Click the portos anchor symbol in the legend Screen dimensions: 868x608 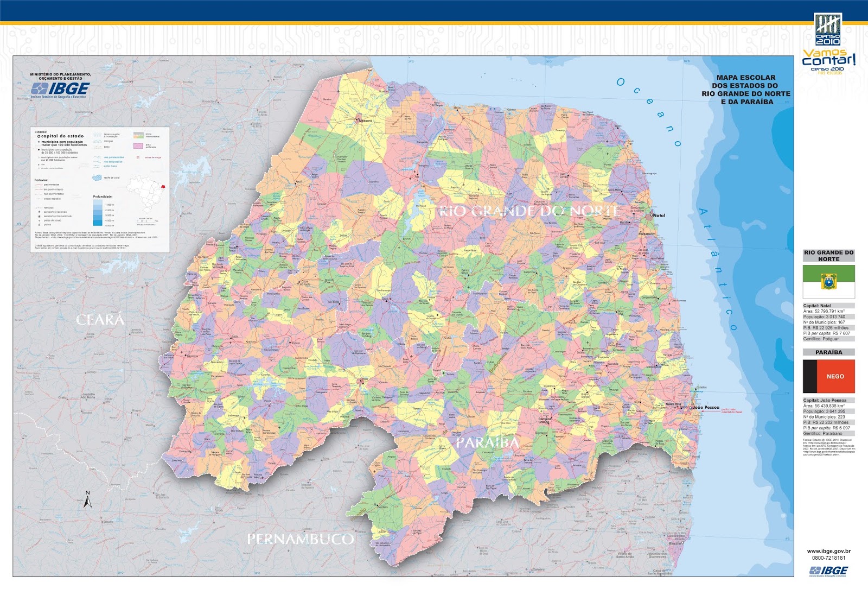point(39,225)
